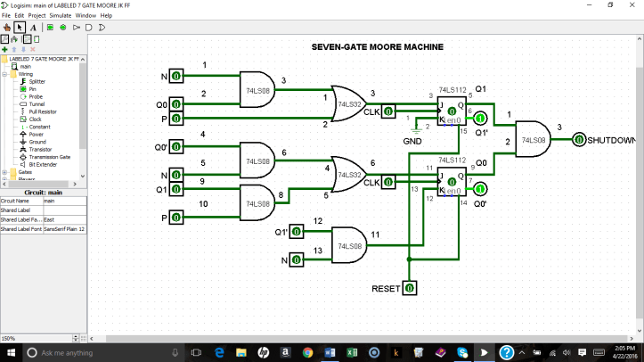Toggle the N input pin at top
This screenshot has height=362, width=644.
[176, 77]
